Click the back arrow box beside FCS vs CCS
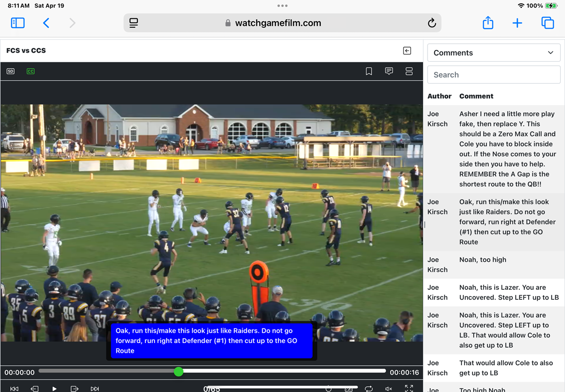Image resolution: width=565 pixels, height=392 pixels. point(407,51)
